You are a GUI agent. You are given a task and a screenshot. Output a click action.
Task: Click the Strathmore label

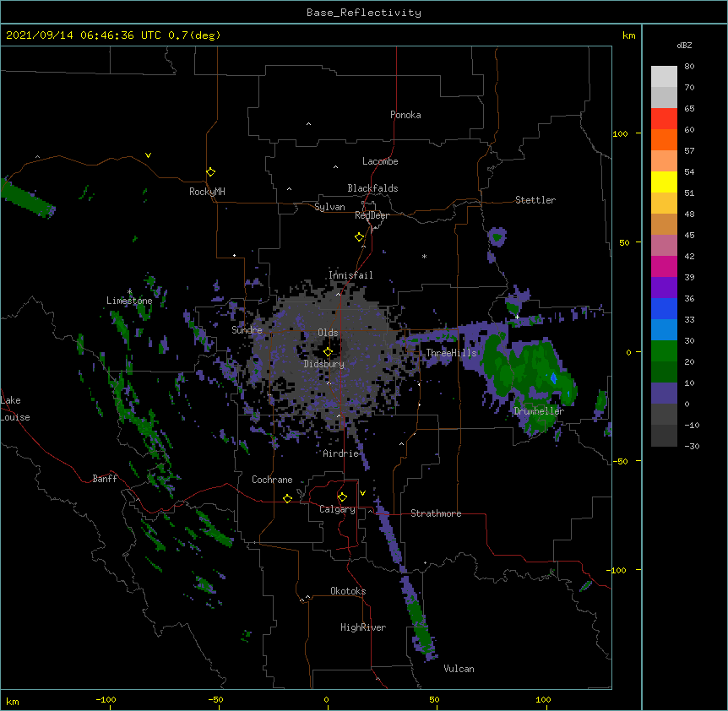[x=436, y=513]
